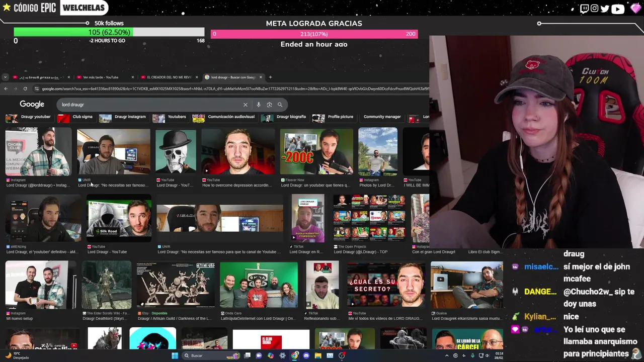Reload the Google search page
The height and width of the screenshot is (362, 644).
pos(25,88)
